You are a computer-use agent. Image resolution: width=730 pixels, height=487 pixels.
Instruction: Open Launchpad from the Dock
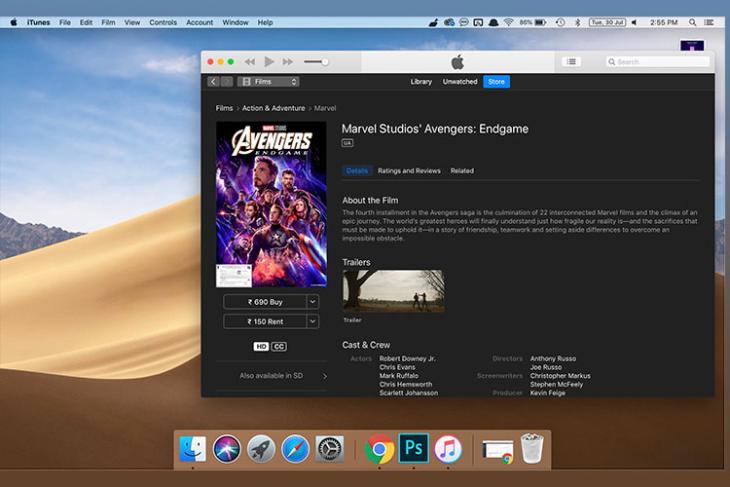[x=261, y=449]
